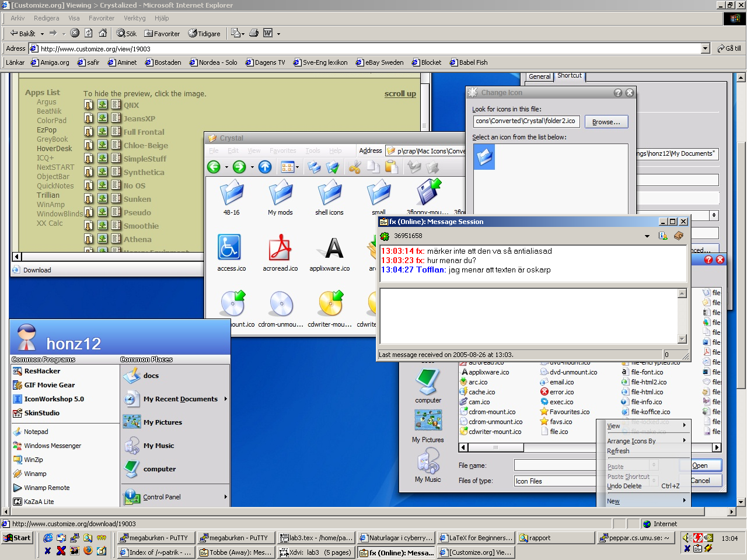Click the Open button in file dialog

[x=700, y=466]
